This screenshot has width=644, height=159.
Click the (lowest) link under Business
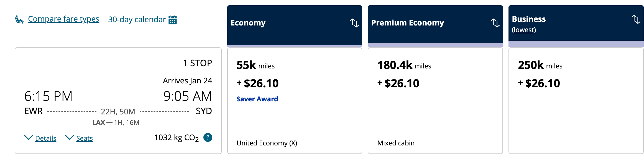pos(524,30)
